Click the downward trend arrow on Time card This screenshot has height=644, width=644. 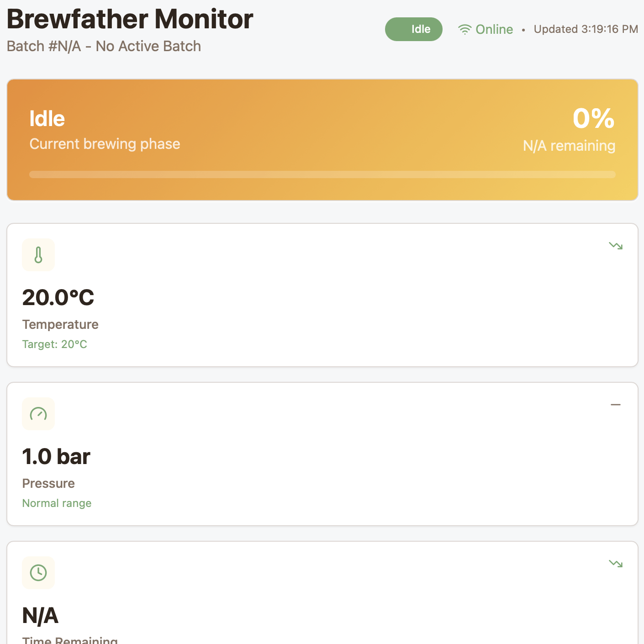[616, 564]
